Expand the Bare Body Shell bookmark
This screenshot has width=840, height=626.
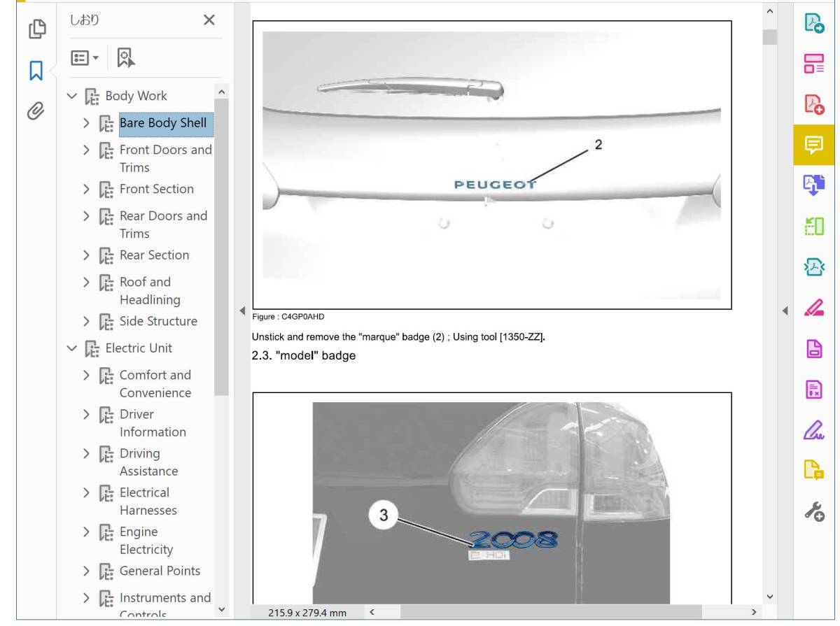(x=86, y=123)
